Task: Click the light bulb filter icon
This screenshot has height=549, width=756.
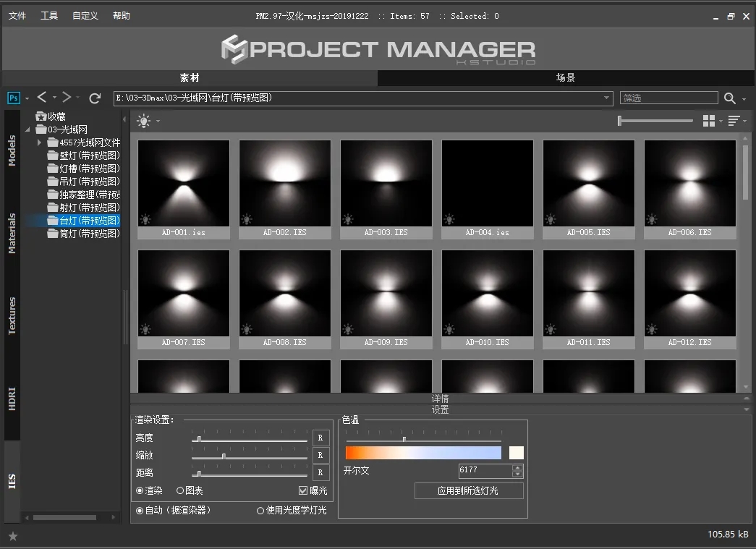Action: (x=144, y=122)
